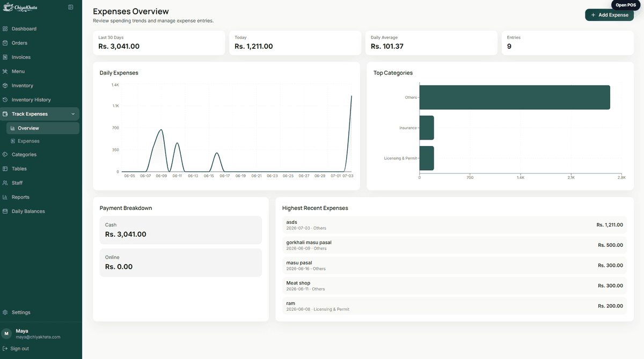Open masu pasal Rs. 300 entry

455,266
